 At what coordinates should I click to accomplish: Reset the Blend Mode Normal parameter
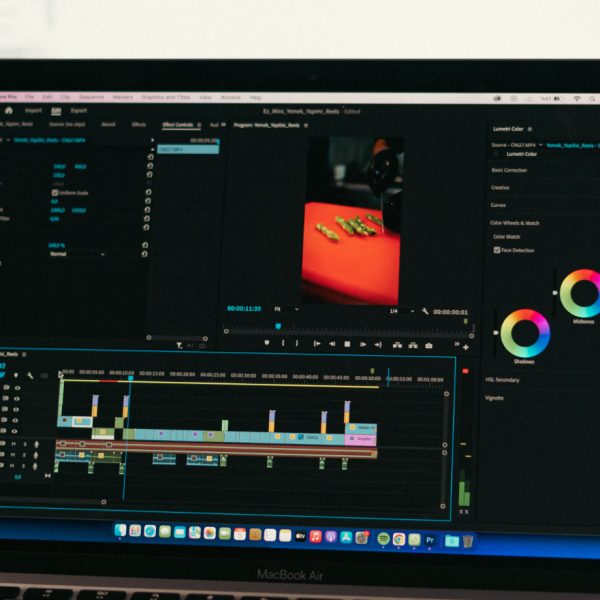click(x=144, y=254)
